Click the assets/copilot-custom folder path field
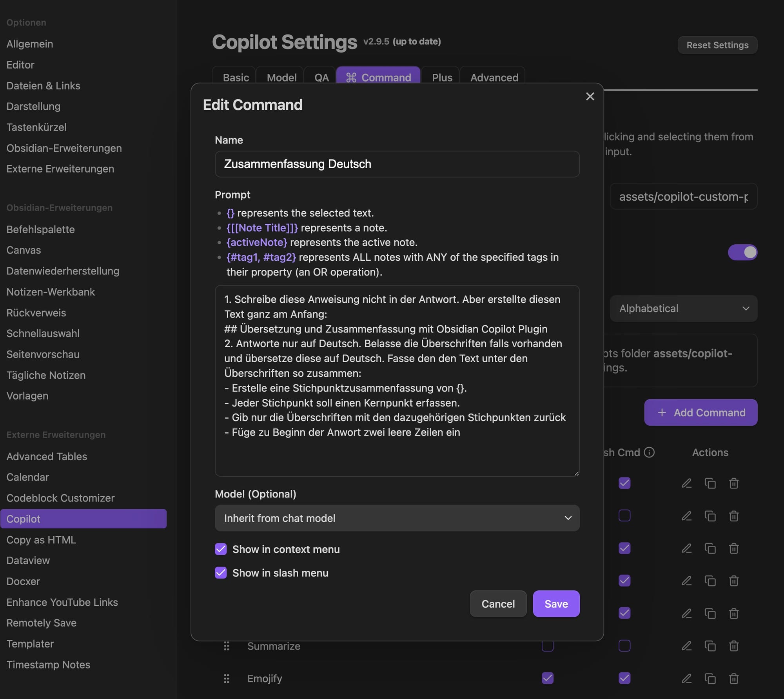Image resolution: width=784 pixels, height=699 pixels. coord(684,196)
